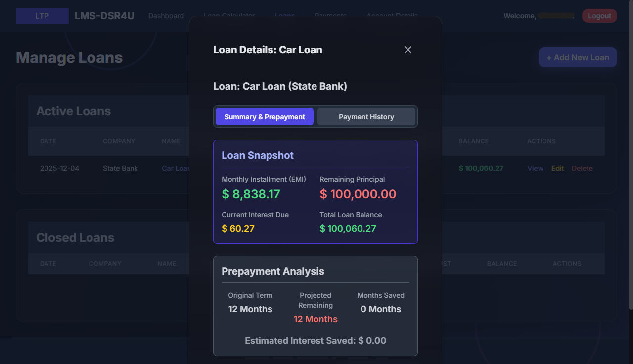Click the BALANCE column header
633x364 pixels.
click(x=474, y=141)
